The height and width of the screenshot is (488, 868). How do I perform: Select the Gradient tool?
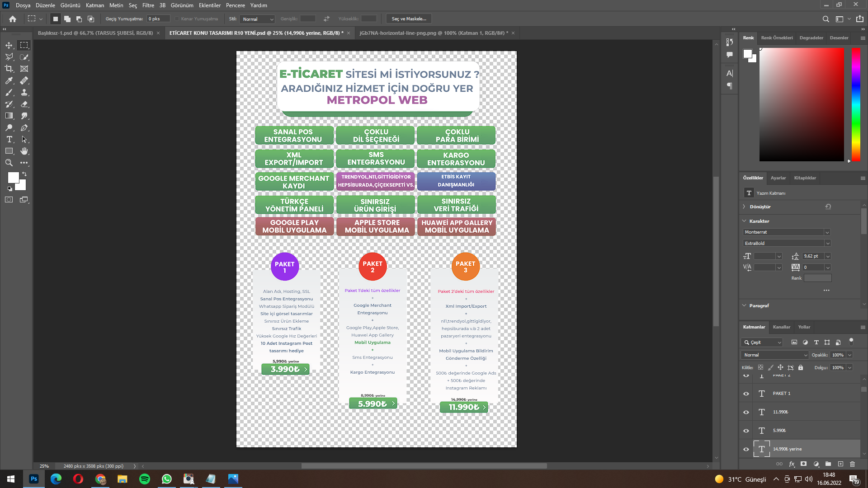click(9, 116)
